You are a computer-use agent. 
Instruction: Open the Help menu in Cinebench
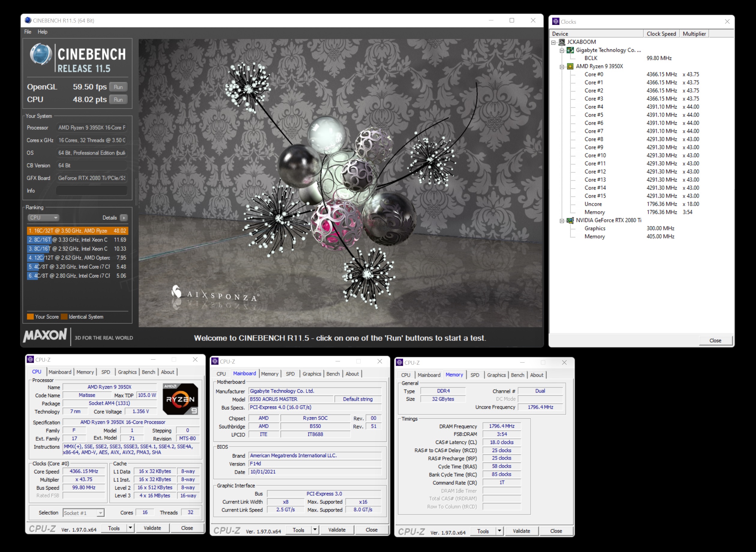click(x=42, y=32)
